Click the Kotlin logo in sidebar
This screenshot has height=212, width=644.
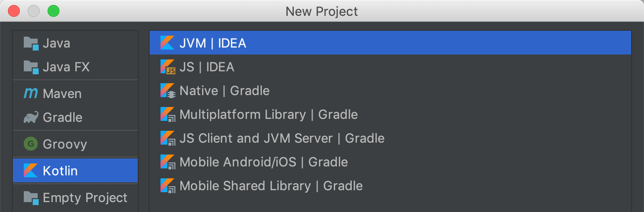click(31, 171)
